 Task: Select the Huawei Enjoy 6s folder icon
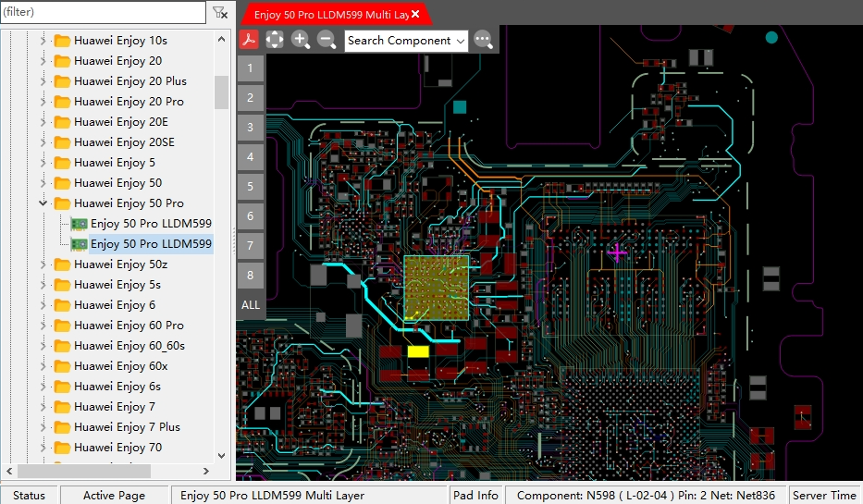(62, 387)
